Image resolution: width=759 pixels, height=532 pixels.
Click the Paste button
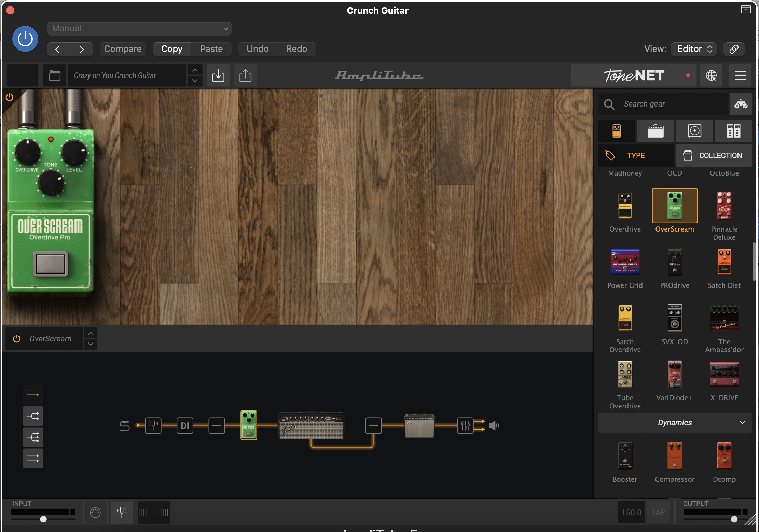211,49
